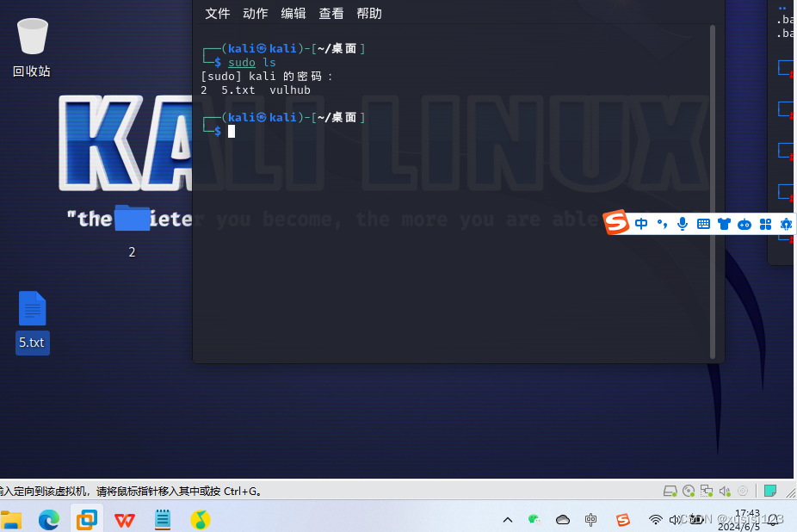Click the VMware CD/DVD status icon

click(689, 491)
